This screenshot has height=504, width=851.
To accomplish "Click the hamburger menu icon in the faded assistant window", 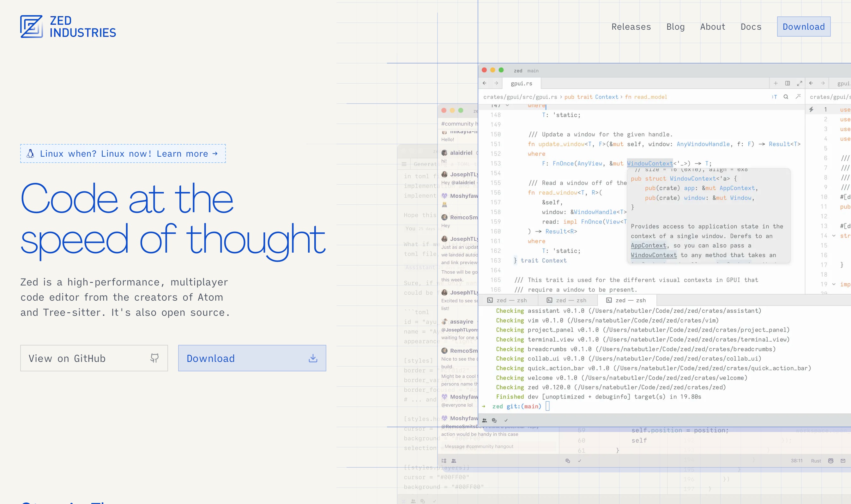I will tap(404, 164).
